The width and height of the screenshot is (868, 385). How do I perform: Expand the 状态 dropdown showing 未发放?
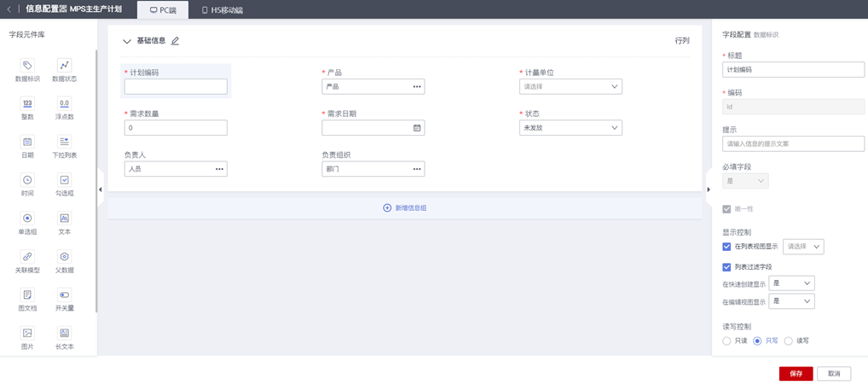point(570,128)
